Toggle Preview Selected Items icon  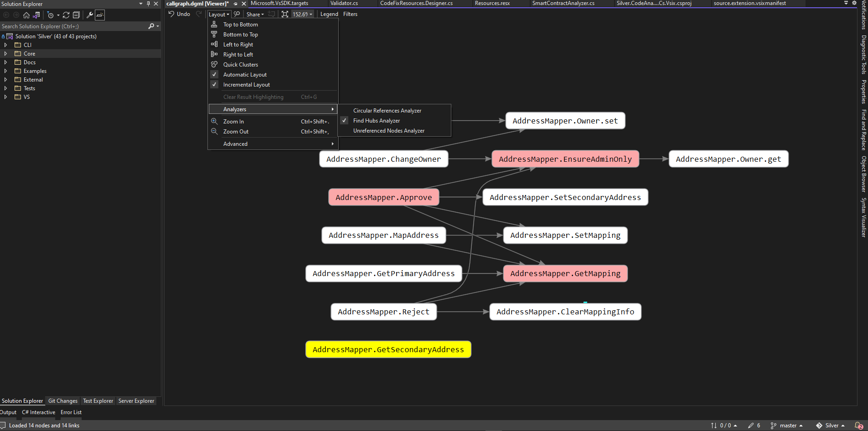[x=100, y=15]
